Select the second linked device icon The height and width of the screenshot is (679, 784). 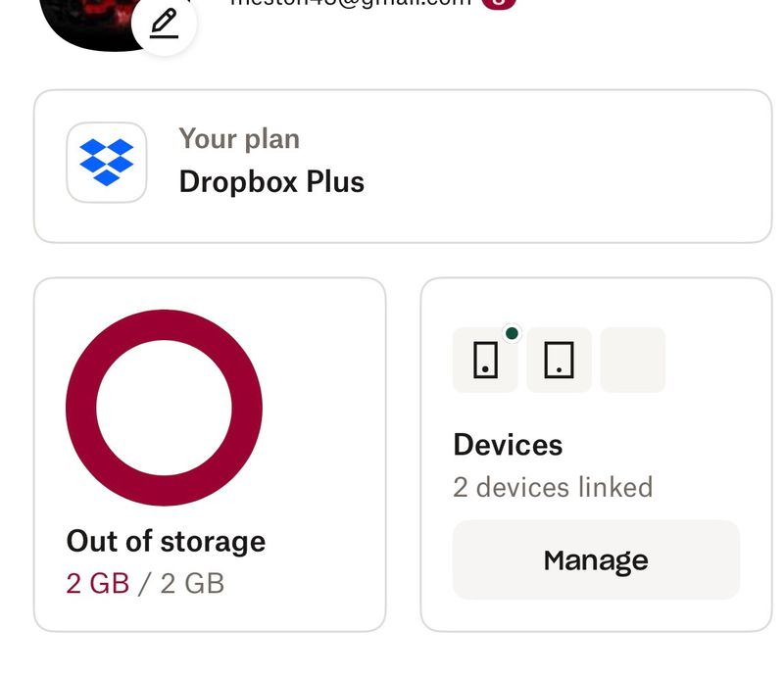click(x=559, y=360)
